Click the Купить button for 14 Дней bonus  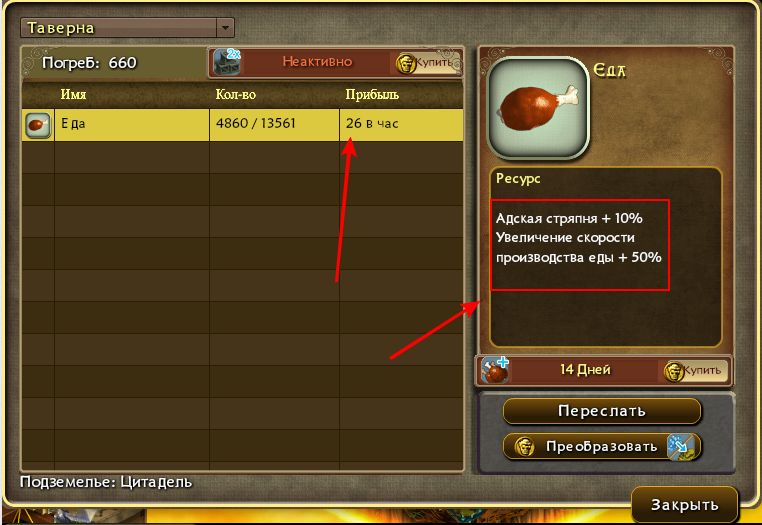click(x=693, y=371)
